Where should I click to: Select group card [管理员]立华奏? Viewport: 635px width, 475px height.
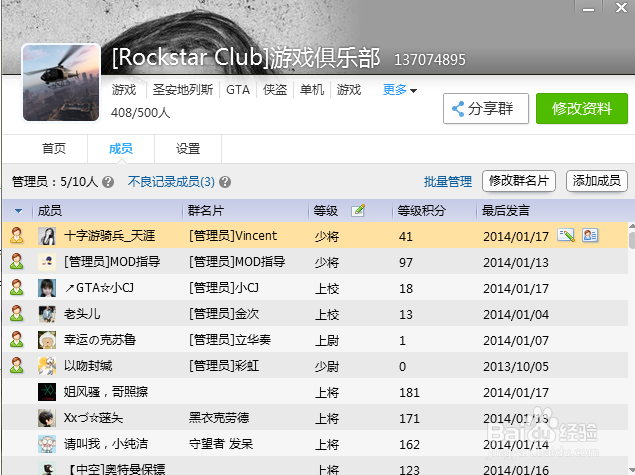[x=230, y=340]
